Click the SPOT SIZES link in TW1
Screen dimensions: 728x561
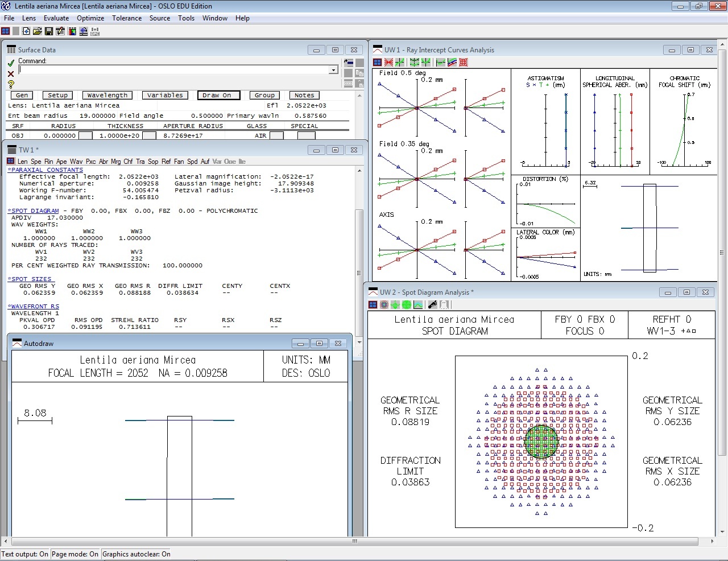[x=30, y=279]
